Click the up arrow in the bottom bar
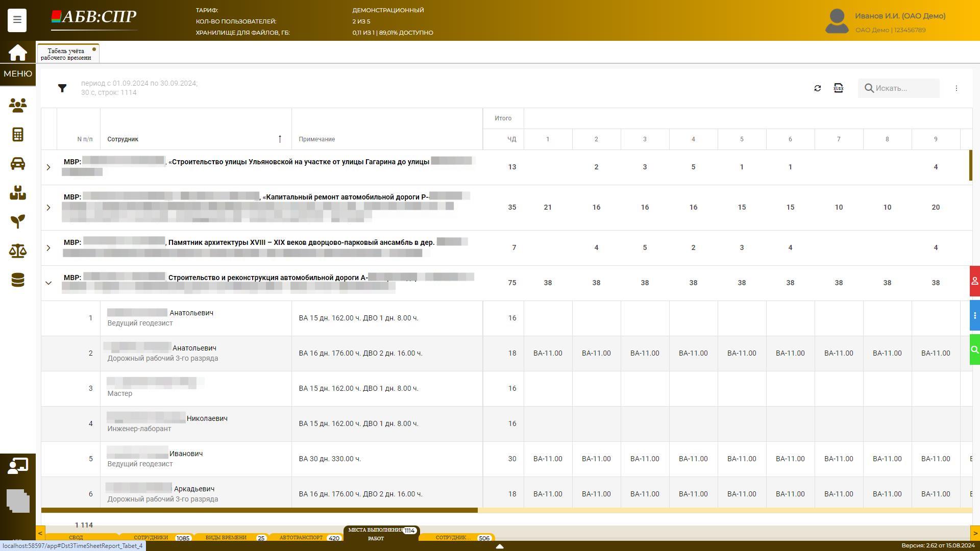Viewport: 980px width, 551px height. (x=500, y=546)
